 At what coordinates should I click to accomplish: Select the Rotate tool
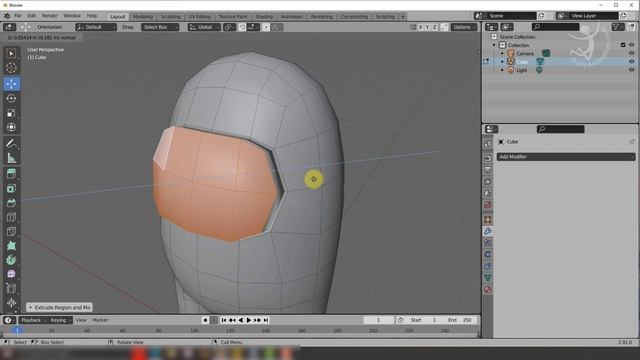[x=11, y=98]
